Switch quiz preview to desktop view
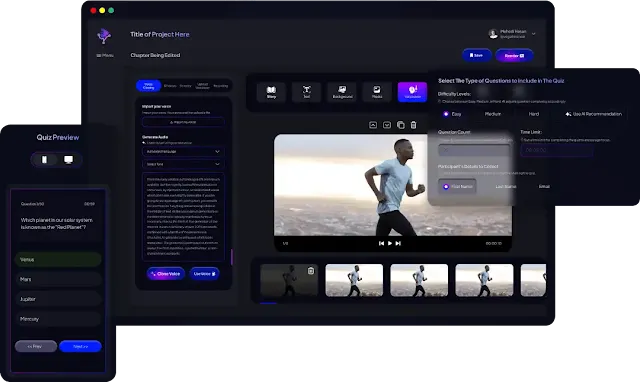Viewport: 640px width, 382px height. [69, 160]
